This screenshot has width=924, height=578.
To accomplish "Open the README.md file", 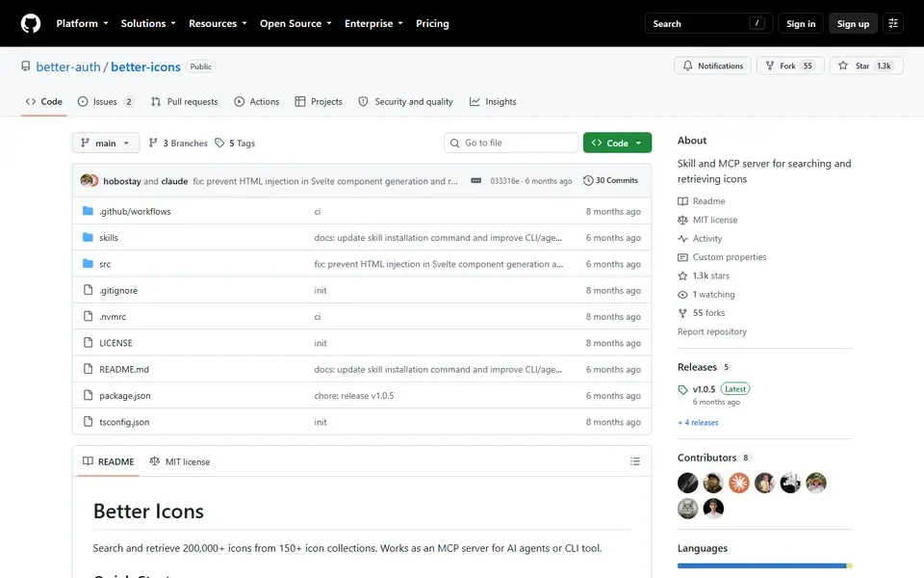I will point(124,369).
